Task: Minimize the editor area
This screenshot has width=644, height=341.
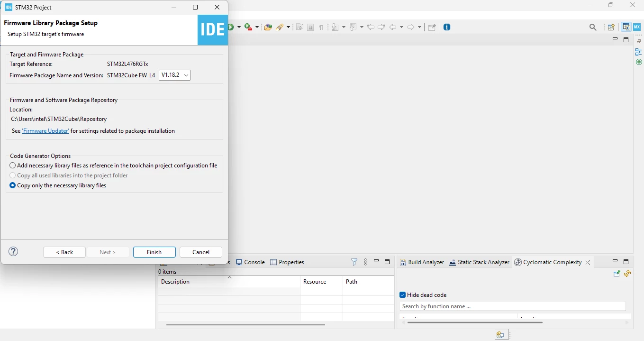Action: pyautogui.click(x=615, y=39)
